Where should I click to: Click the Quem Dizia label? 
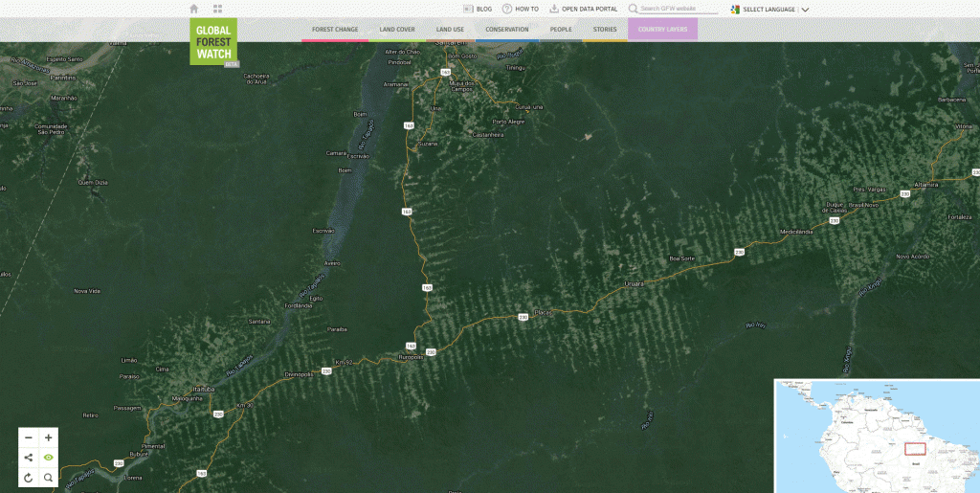pos(93,183)
